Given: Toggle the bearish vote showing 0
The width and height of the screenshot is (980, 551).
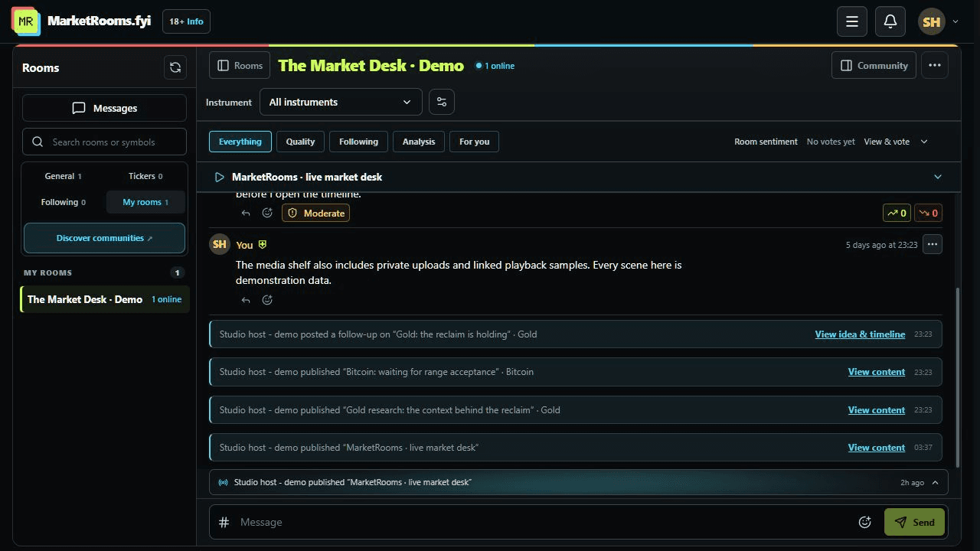Looking at the screenshot, I should click(928, 214).
